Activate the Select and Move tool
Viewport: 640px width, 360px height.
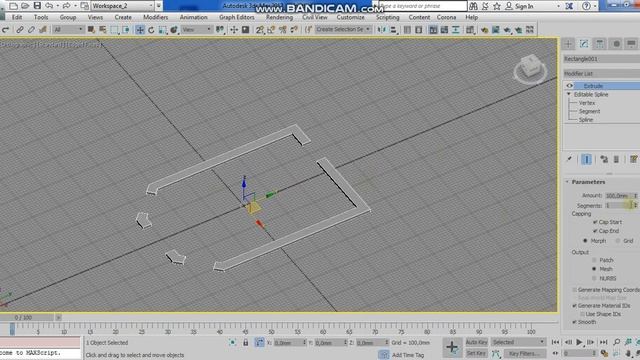(140, 30)
